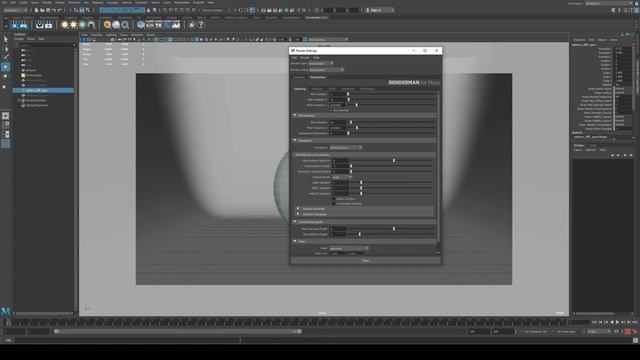This screenshot has width=640, height=360.
Task: Switch to the Features sub-tab
Action: point(317,89)
